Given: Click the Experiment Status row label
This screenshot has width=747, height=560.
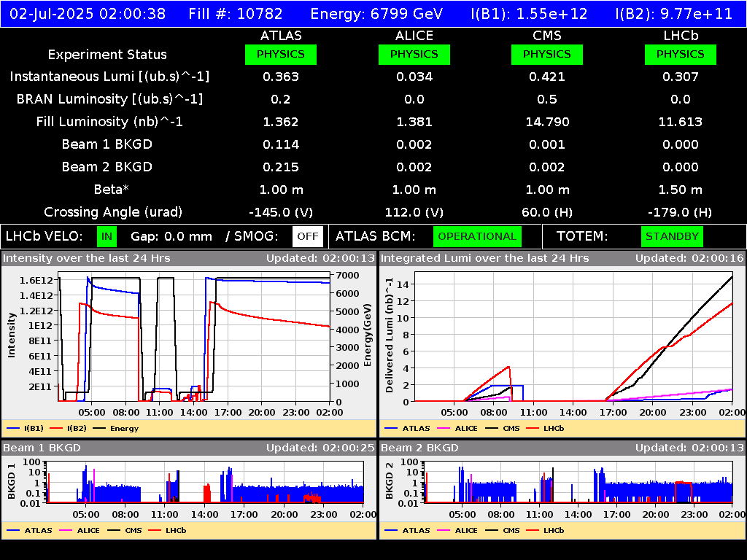Looking at the screenshot, I should [107, 55].
